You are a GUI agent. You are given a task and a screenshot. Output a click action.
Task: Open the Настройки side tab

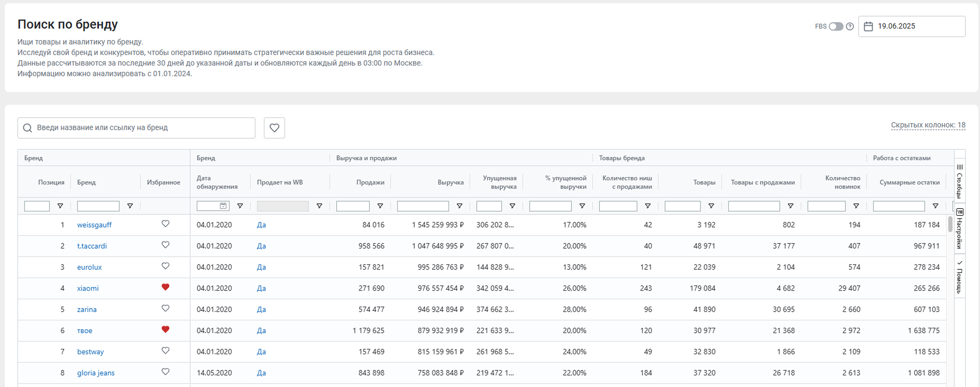coord(959,228)
